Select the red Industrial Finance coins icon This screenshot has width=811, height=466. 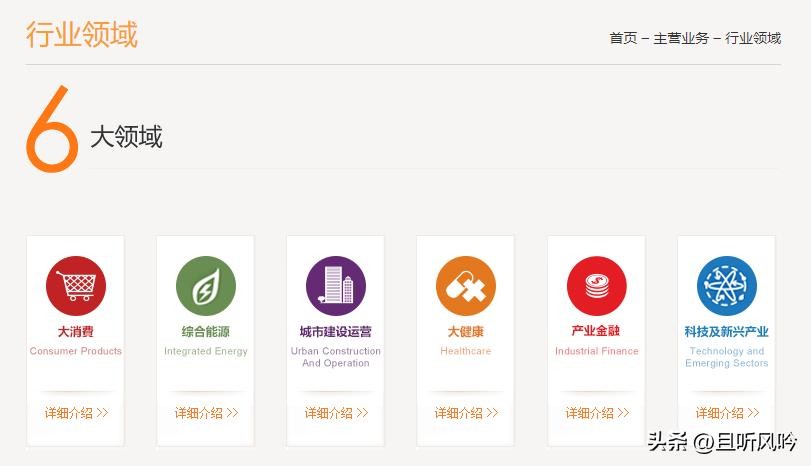click(x=596, y=286)
